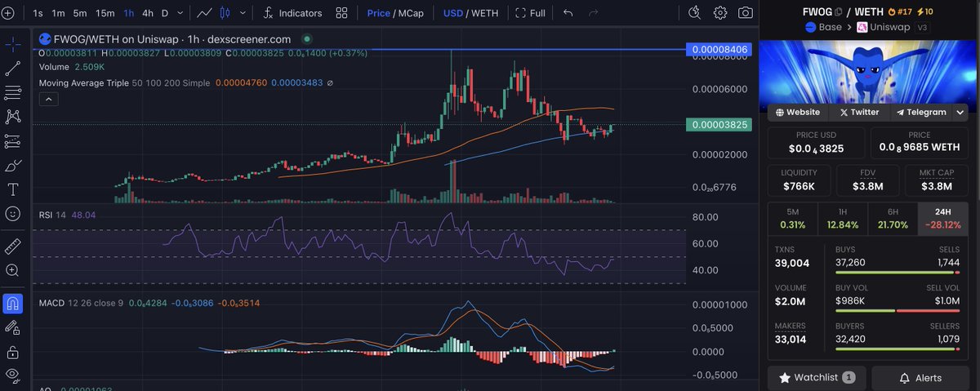
Task: Select the 6H stats period
Action: (x=893, y=219)
